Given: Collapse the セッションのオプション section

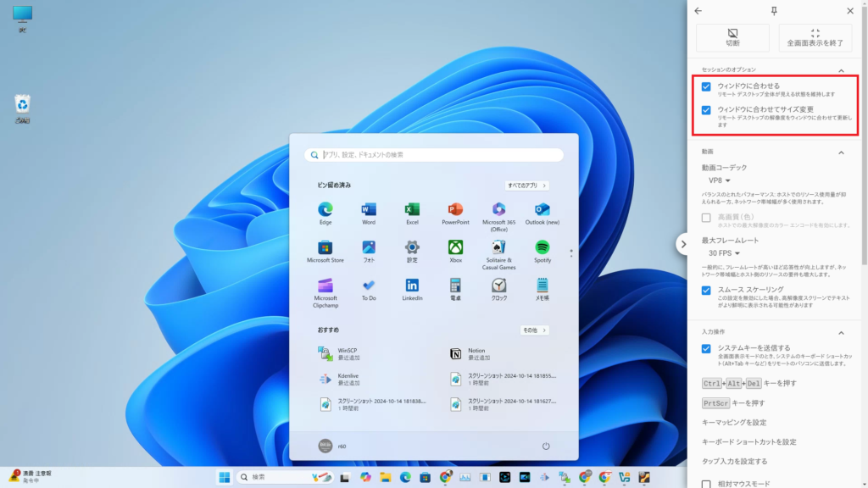Looking at the screenshot, I should 841,70.
